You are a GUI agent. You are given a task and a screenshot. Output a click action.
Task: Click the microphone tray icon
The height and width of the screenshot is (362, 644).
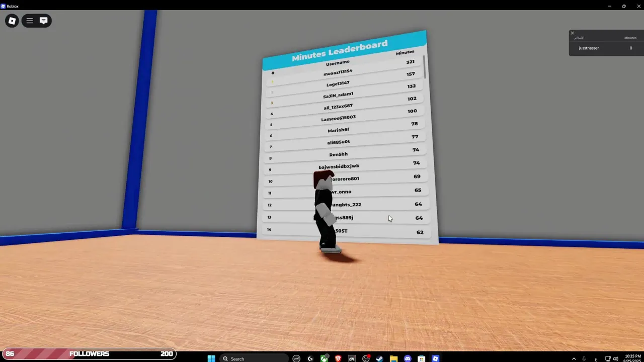click(x=584, y=358)
